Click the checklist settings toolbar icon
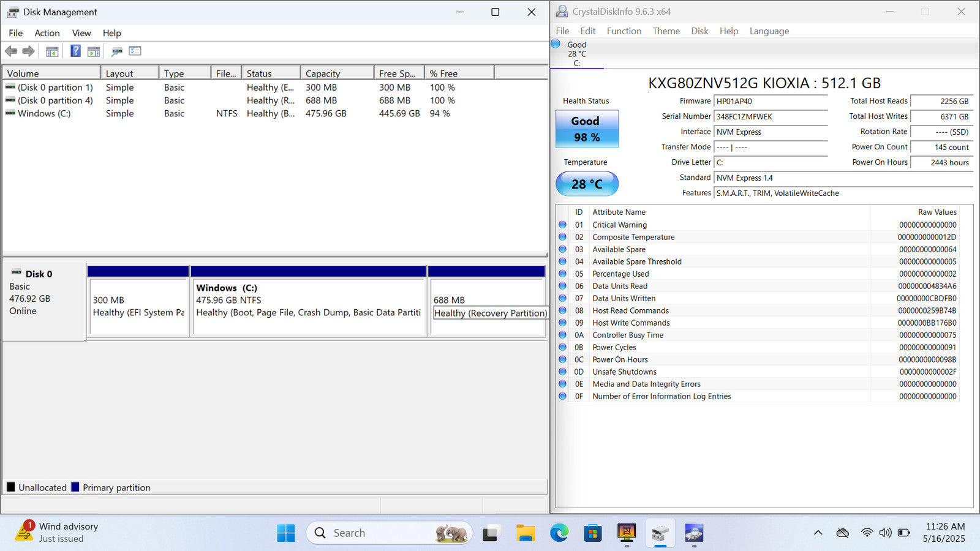Viewport: 980px width, 551px height. (x=135, y=51)
